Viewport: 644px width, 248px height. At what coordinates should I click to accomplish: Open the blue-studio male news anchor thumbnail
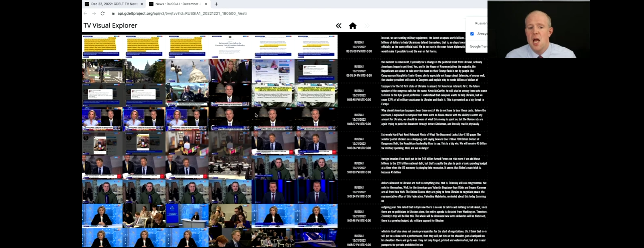click(x=273, y=192)
